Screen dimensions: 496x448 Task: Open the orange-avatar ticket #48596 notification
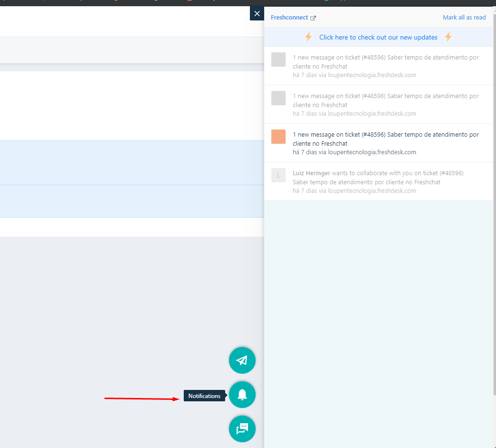tap(378, 143)
